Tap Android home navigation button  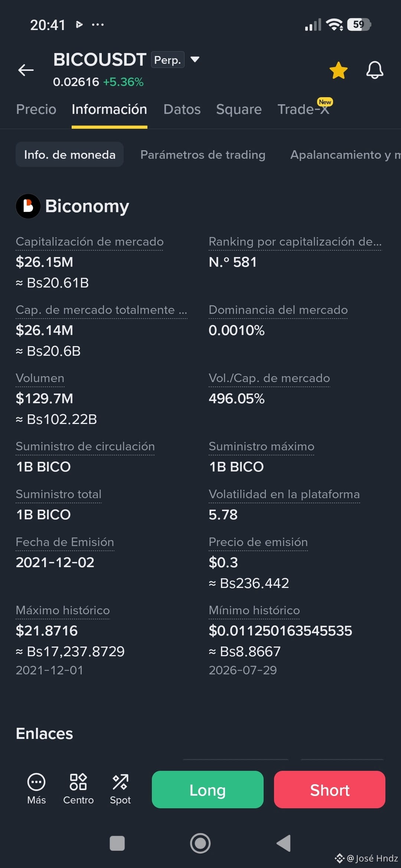pos(200,843)
